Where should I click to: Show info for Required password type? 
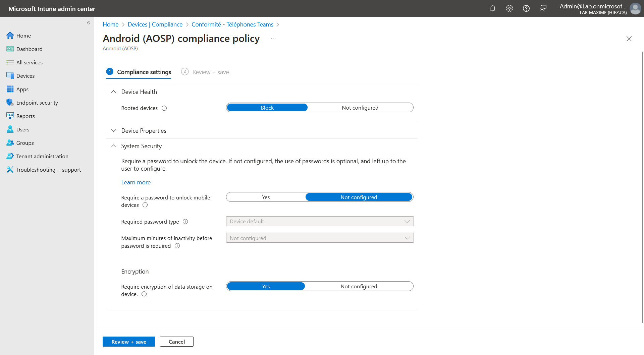[x=185, y=222]
